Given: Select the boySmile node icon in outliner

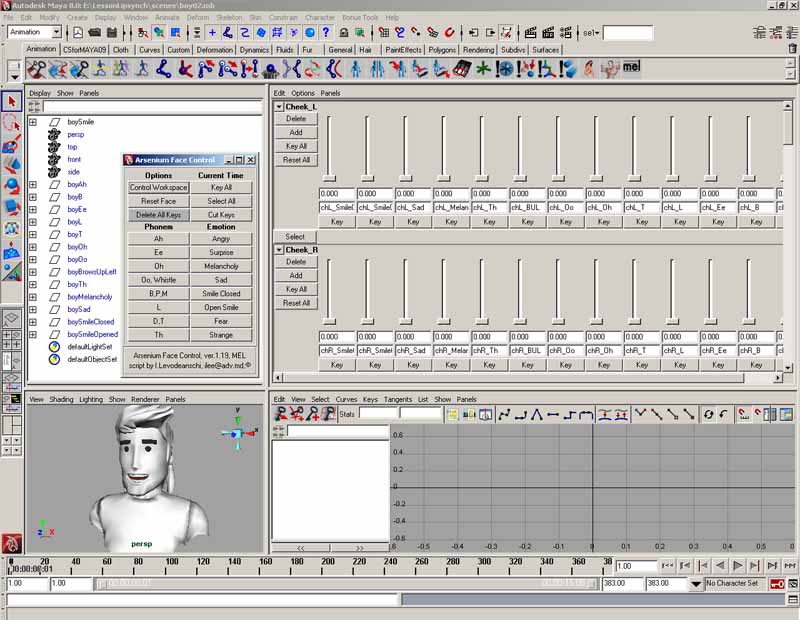Looking at the screenshot, I should [56, 122].
